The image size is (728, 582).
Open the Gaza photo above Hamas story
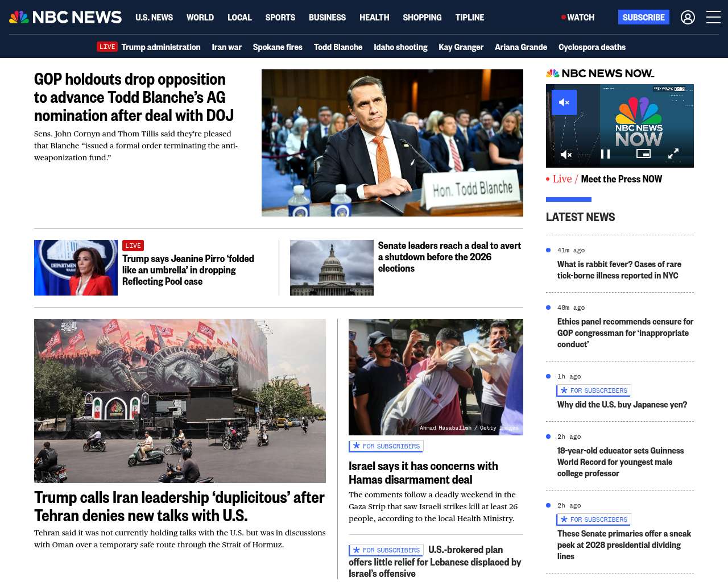point(436,377)
